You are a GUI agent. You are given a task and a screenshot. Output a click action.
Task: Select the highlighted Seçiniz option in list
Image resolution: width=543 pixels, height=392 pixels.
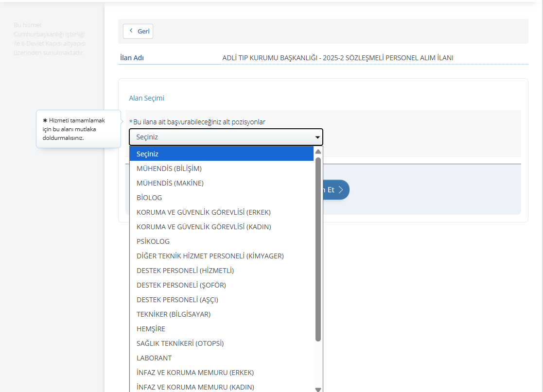click(221, 153)
